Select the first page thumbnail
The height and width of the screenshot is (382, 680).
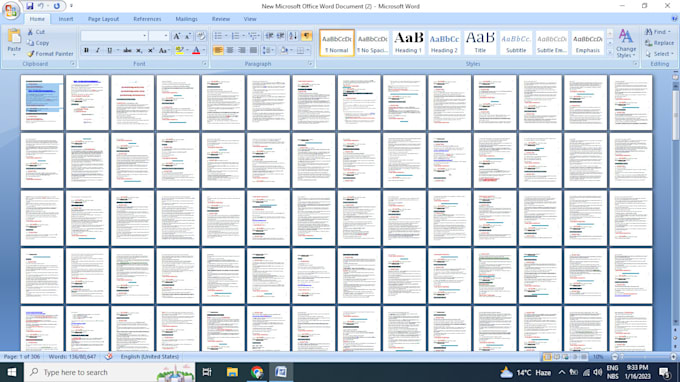click(42, 102)
